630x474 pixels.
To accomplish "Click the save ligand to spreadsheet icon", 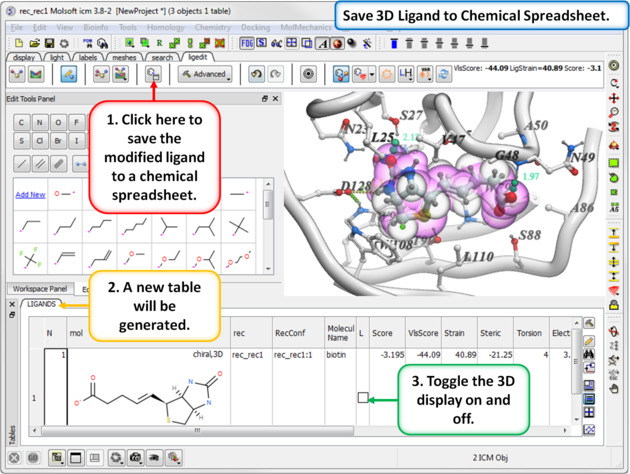I will [x=154, y=74].
